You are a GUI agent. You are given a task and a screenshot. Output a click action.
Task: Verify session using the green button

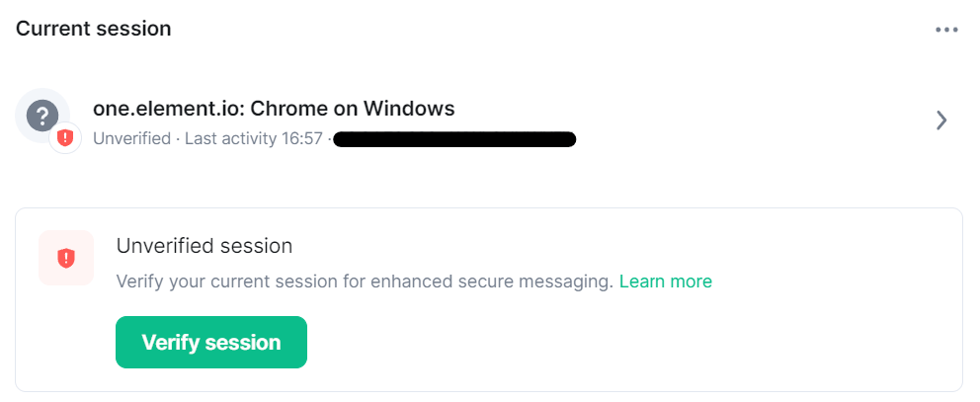[x=211, y=342]
